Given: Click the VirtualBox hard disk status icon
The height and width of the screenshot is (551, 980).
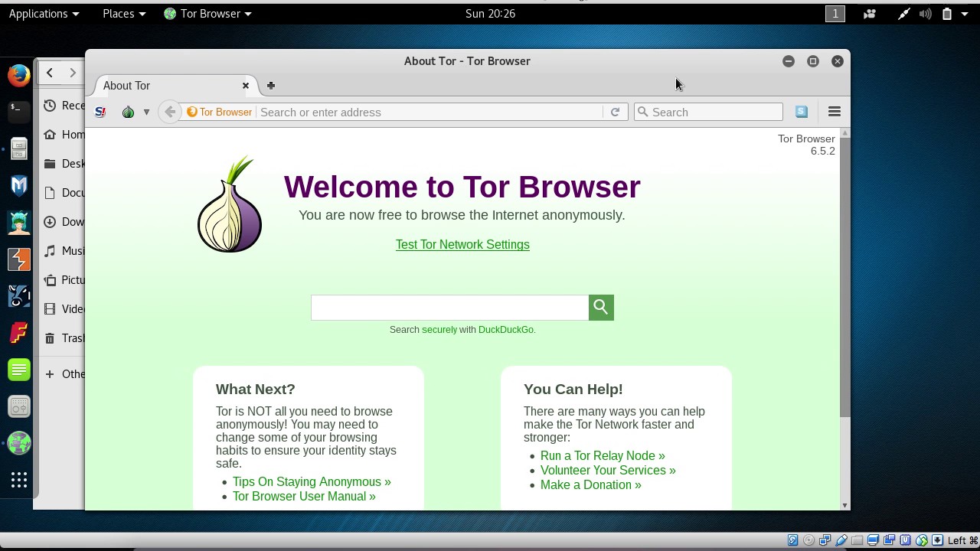Looking at the screenshot, I should pos(792,540).
